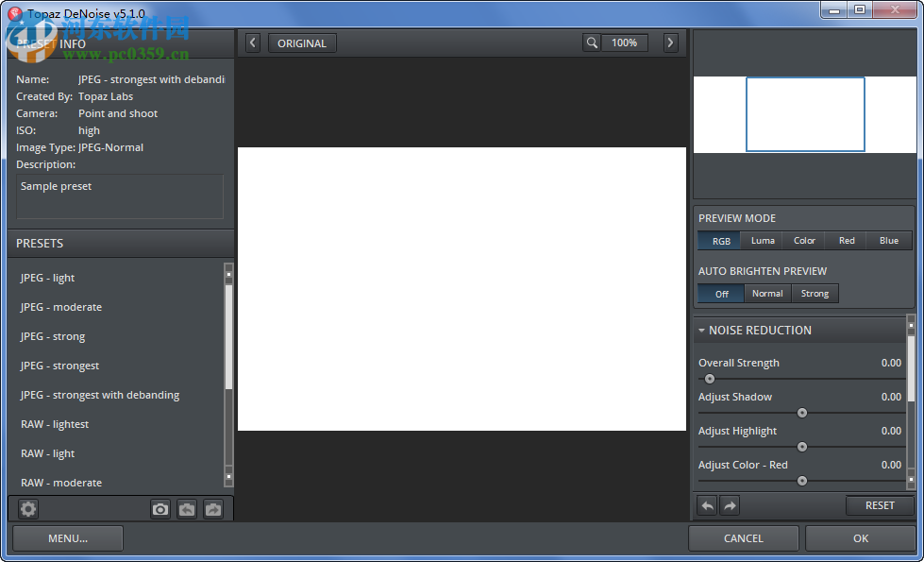Viewport: 924px width, 562px height.
Task: Click the OK button
Action: [861, 538]
